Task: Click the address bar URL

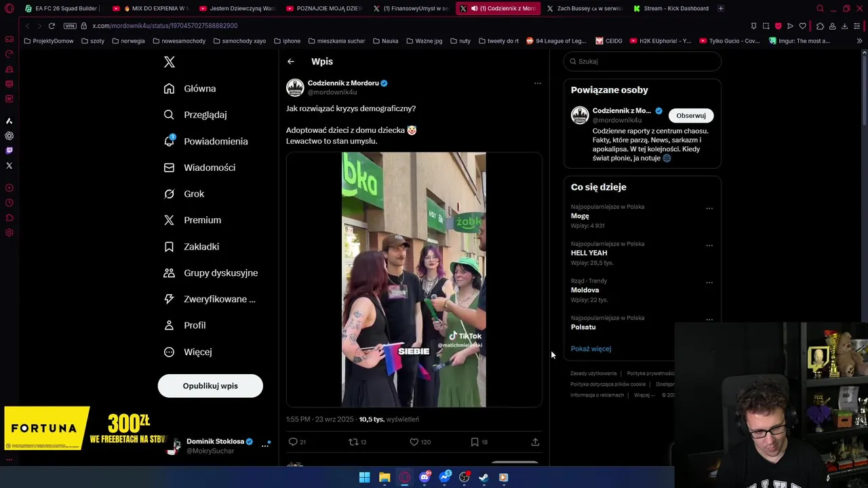Action: pyautogui.click(x=165, y=26)
